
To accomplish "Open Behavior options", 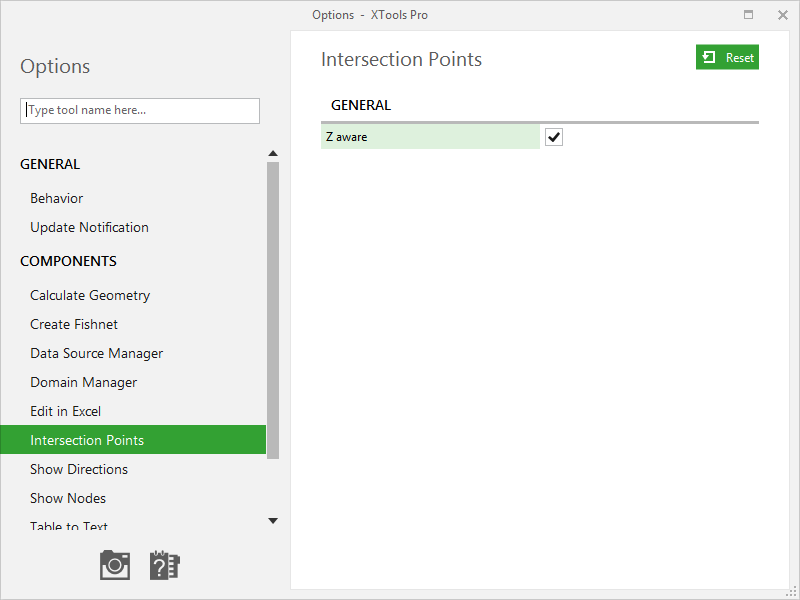I will click(x=56, y=198).
